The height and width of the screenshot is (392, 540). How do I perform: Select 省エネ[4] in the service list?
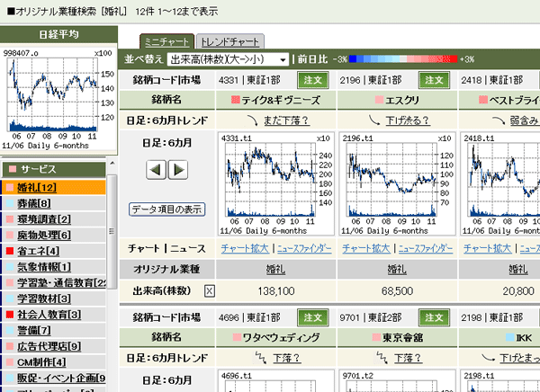tap(38, 251)
